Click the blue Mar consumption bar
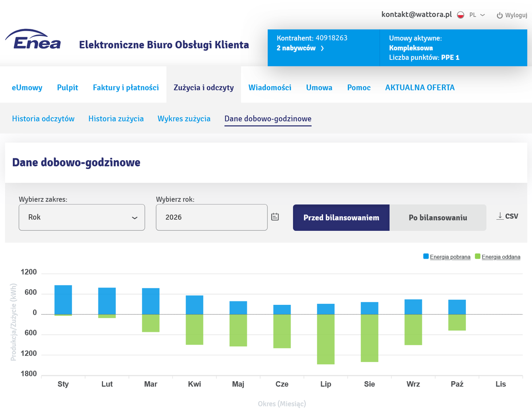This screenshot has height=414, width=532. point(151,301)
